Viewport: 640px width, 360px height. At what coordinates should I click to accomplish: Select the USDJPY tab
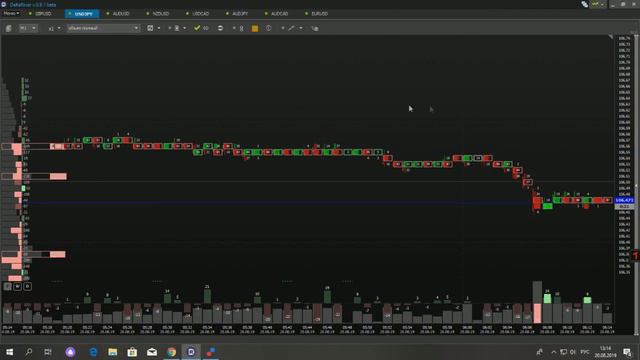(x=82, y=14)
